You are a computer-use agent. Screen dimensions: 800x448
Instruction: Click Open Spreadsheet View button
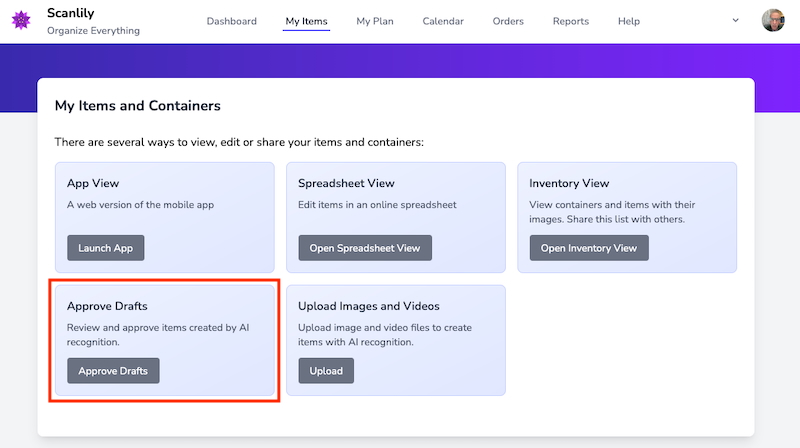(365, 248)
